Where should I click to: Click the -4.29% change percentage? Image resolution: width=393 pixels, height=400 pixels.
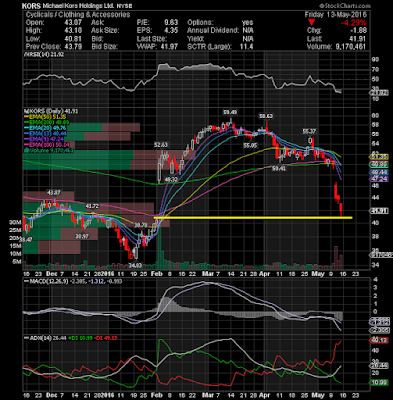point(353,23)
